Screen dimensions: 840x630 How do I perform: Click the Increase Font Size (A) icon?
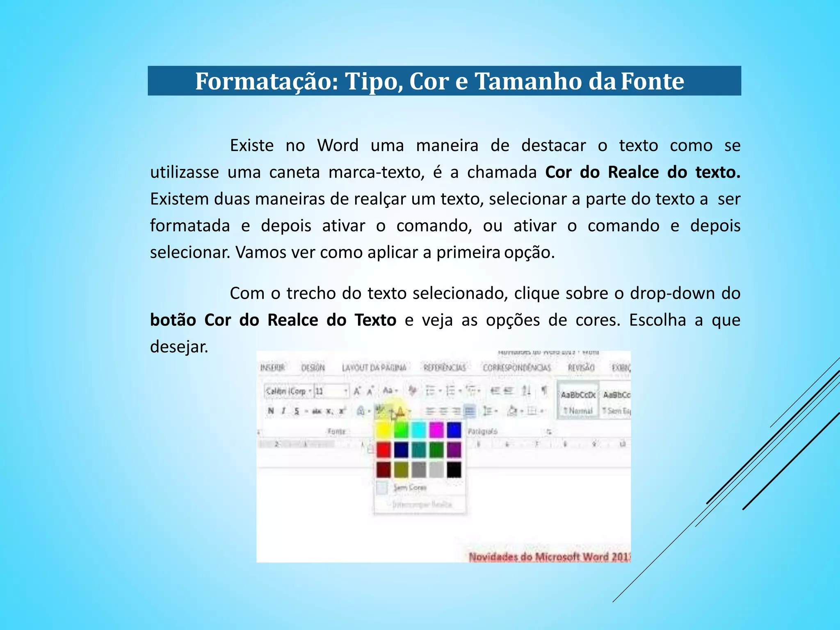point(357,391)
